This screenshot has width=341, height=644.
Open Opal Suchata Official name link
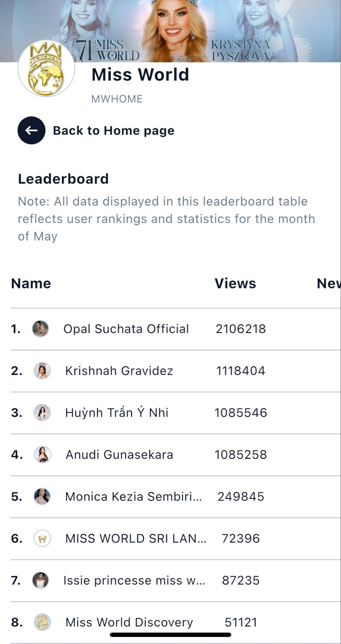126,329
